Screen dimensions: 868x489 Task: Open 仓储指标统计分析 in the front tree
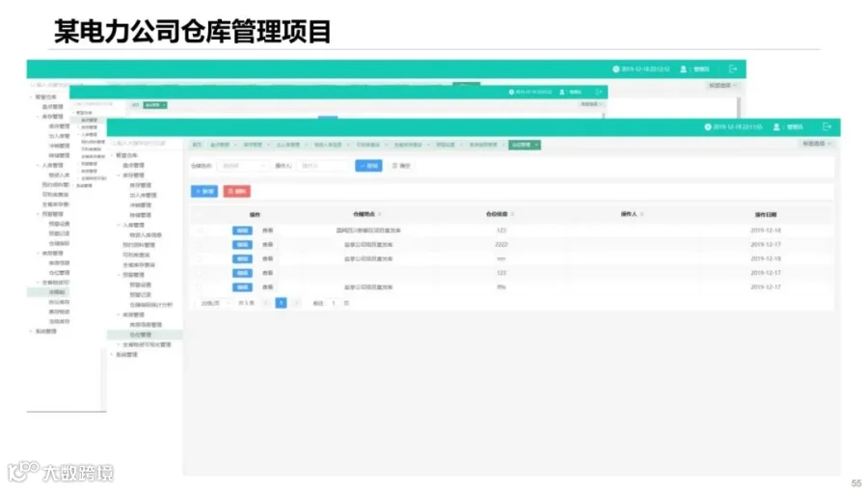[151, 305]
